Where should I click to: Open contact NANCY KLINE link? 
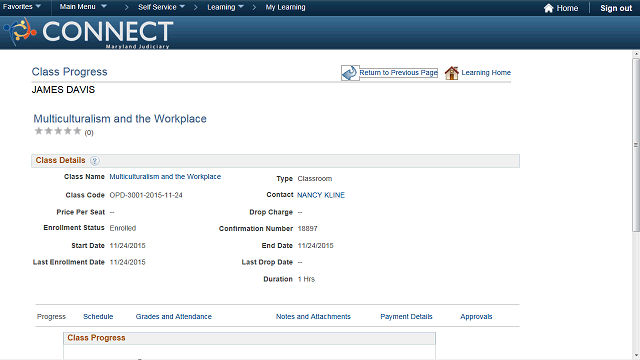[321, 195]
